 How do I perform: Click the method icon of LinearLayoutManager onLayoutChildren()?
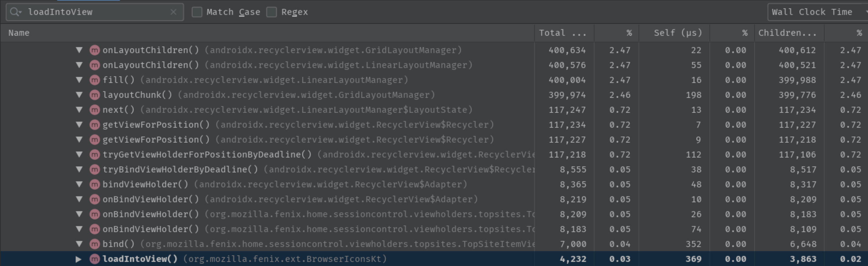point(95,65)
